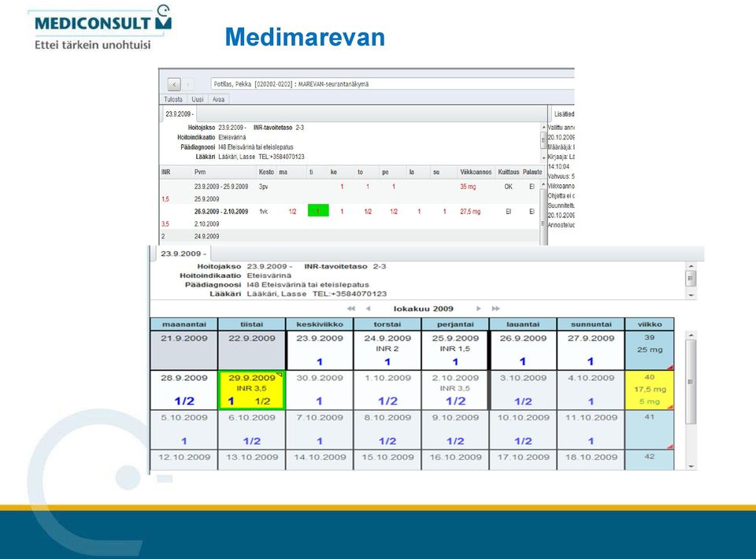Click the green highlighted Tuesday dose cell

pos(318,210)
